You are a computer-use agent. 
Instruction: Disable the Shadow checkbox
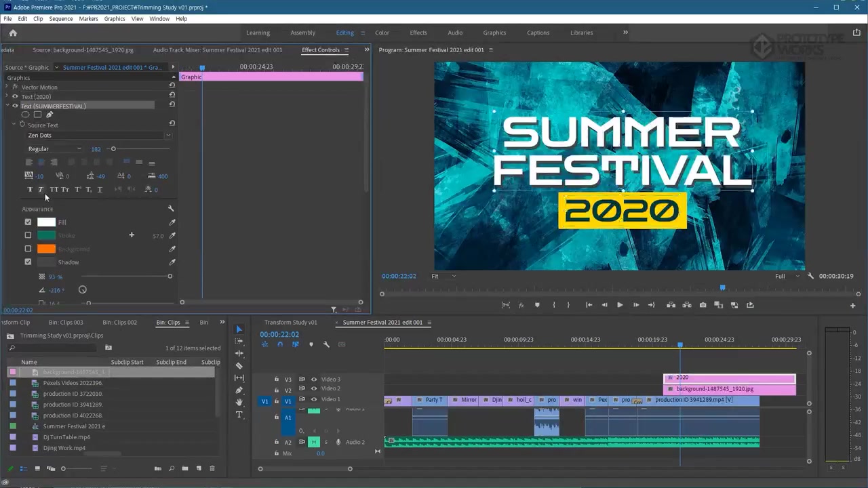coord(28,262)
